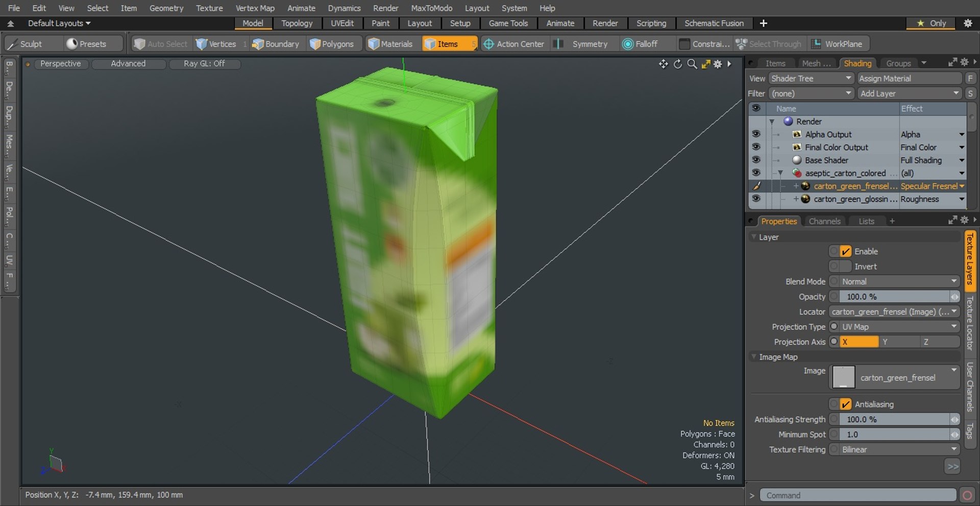Click the Ray GL: Off button

tap(204, 64)
